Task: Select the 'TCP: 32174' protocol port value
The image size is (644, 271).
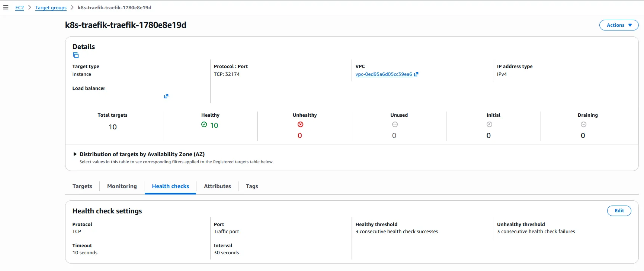Action: 227,74
